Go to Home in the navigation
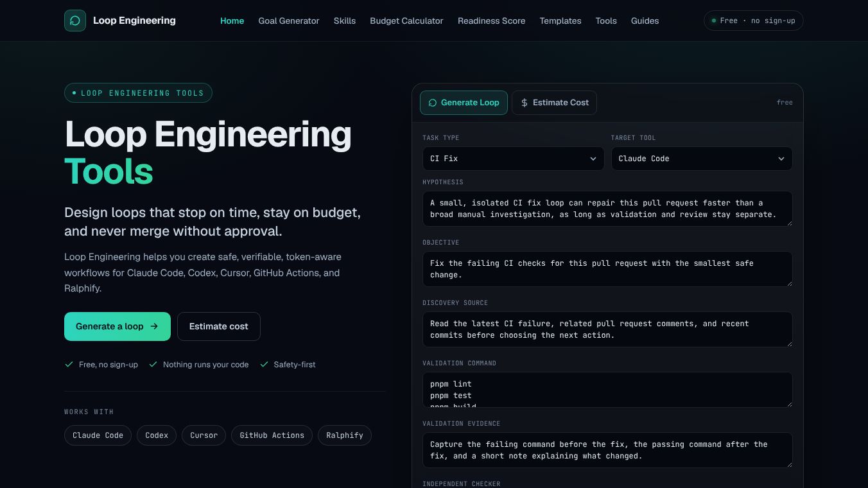 coord(232,21)
